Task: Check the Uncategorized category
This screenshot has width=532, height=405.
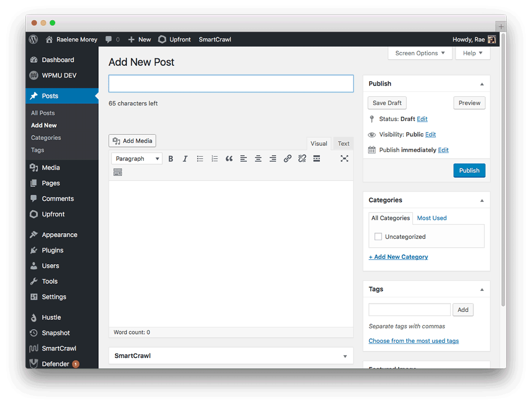Action: [378, 236]
